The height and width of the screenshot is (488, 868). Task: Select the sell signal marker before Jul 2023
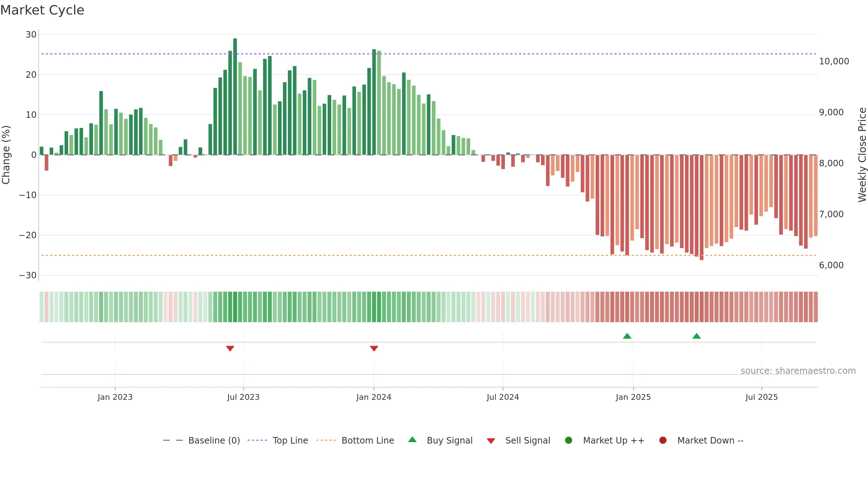coord(230,348)
